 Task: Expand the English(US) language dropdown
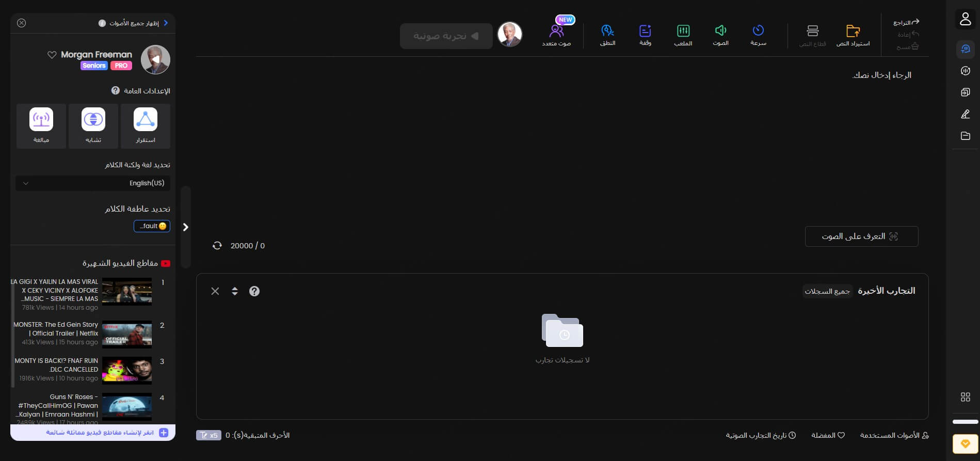coord(93,183)
